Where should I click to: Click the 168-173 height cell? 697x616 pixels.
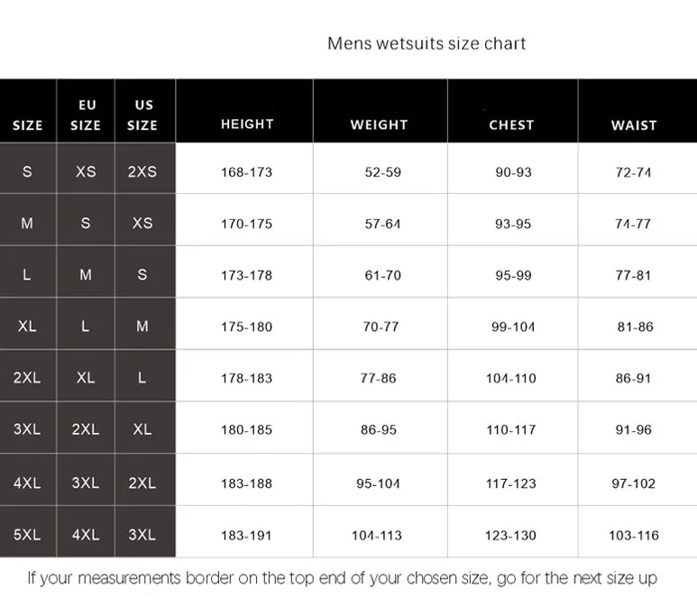click(246, 171)
